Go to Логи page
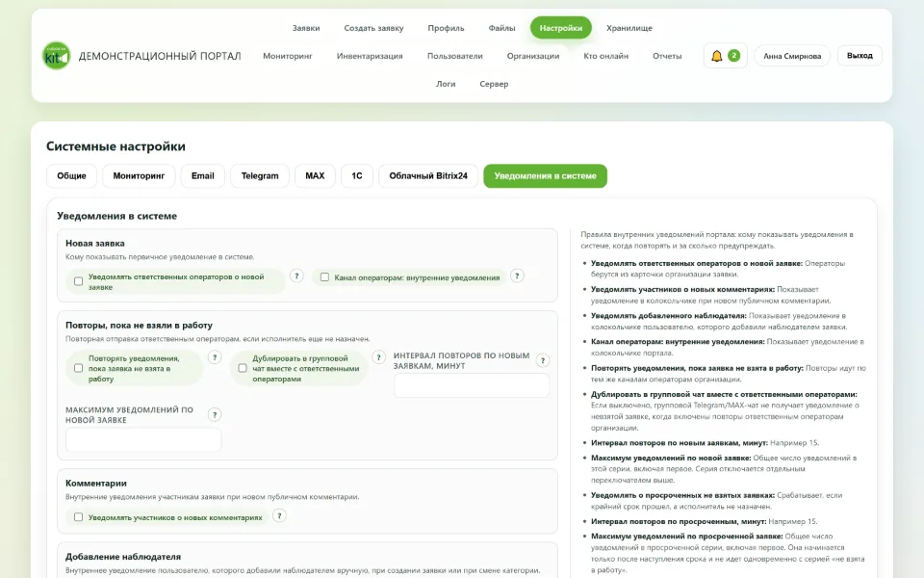This screenshot has height=578, width=924. tap(446, 84)
